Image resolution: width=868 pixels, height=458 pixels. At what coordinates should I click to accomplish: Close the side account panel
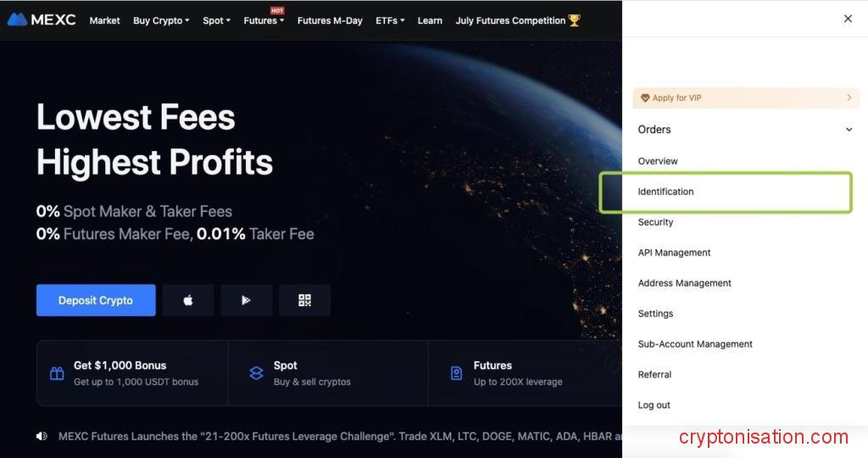848,19
